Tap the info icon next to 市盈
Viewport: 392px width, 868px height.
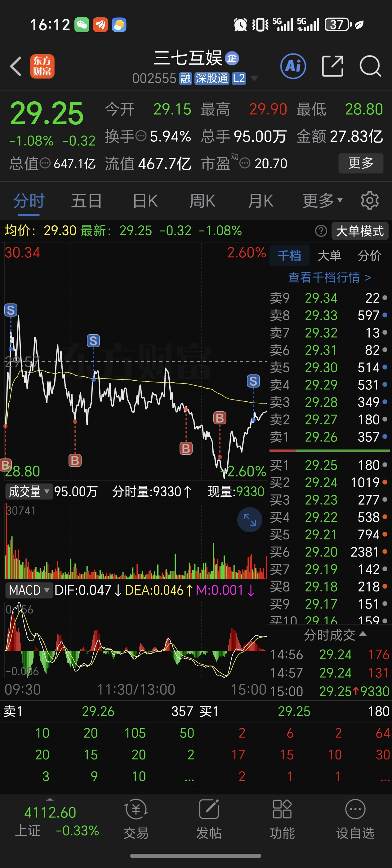pyautogui.click(x=245, y=163)
